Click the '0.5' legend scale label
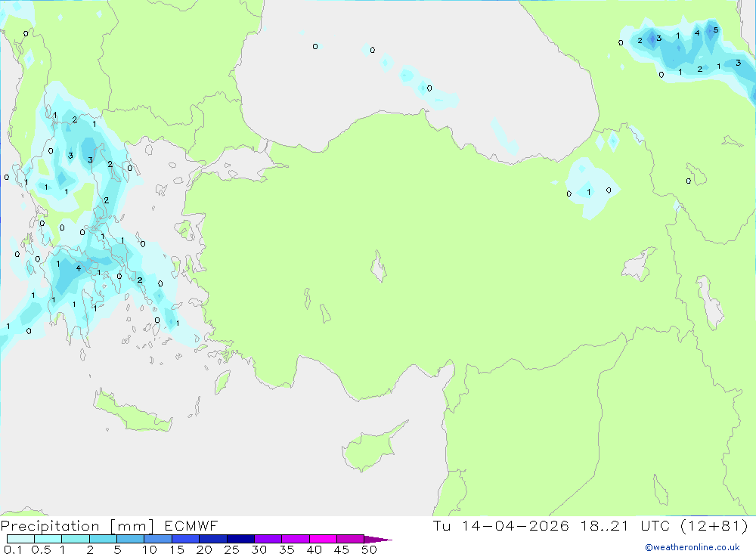756x554 pixels. click(x=41, y=549)
